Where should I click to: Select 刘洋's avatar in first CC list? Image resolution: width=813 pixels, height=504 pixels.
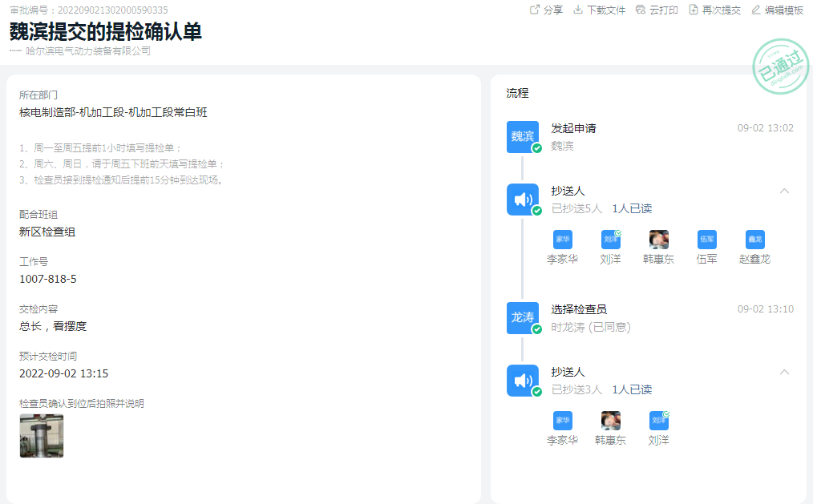click(611, 239)
